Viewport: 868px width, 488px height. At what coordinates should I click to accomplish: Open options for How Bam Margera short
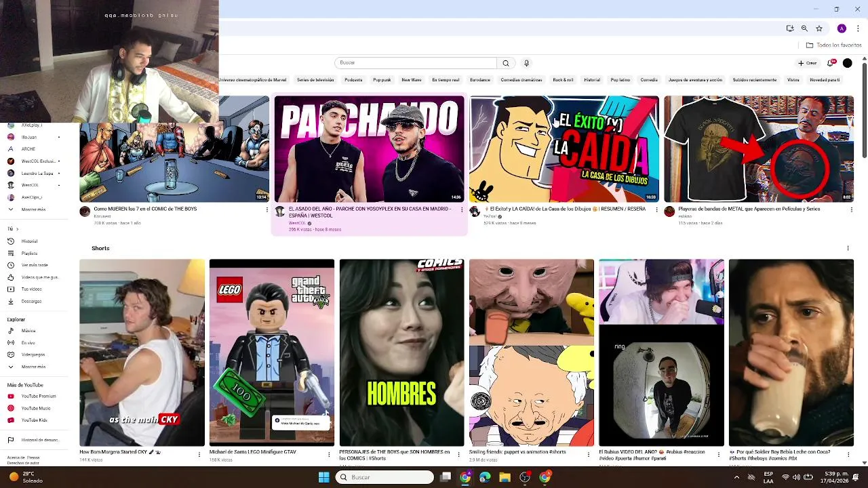tap(199, 454)
